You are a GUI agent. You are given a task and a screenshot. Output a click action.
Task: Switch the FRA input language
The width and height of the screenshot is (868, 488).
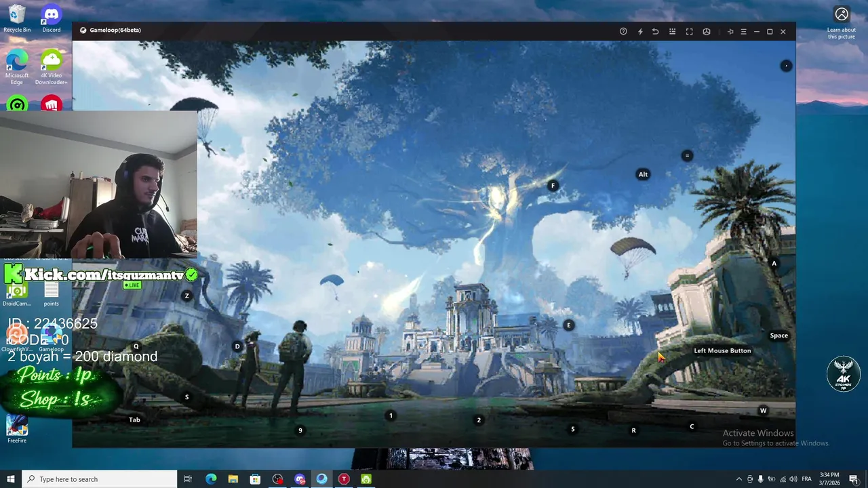pos(807,479)
